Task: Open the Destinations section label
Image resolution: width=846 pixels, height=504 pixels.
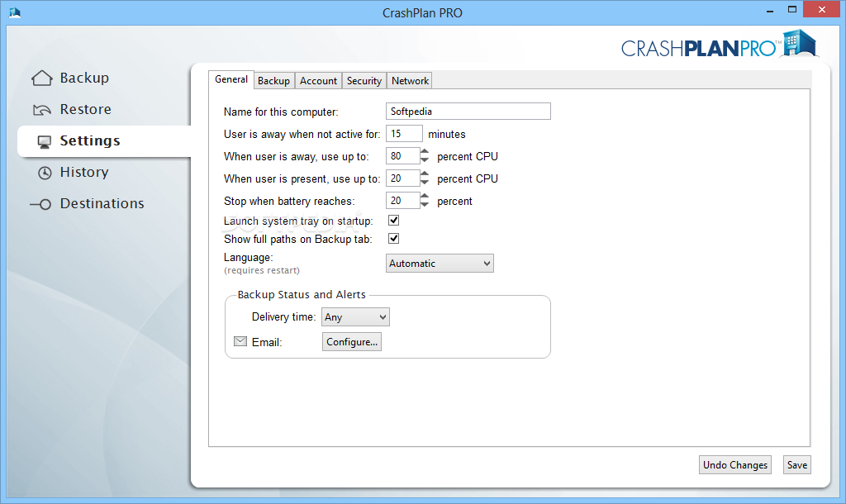Action: [102, 203]
